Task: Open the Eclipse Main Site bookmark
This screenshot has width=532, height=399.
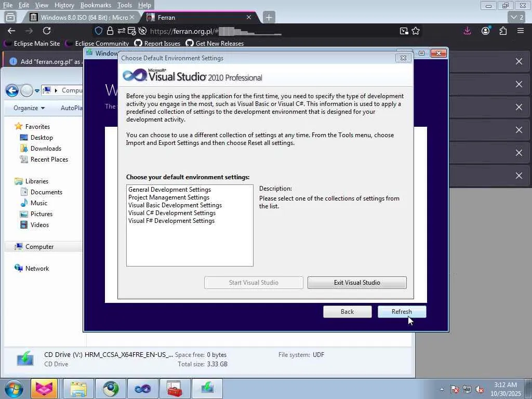Action: point(32,44)
